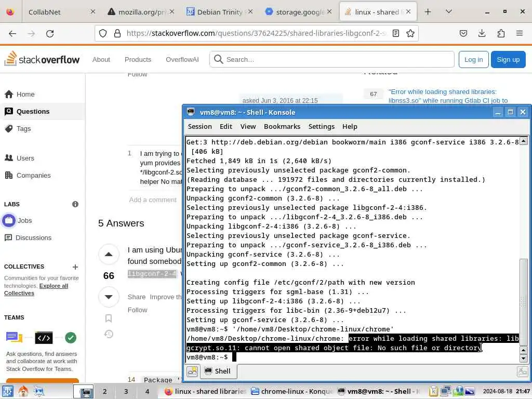532x399 pixels.
Task: Open a new Firefox tab
Action: [x=428, y=12]
